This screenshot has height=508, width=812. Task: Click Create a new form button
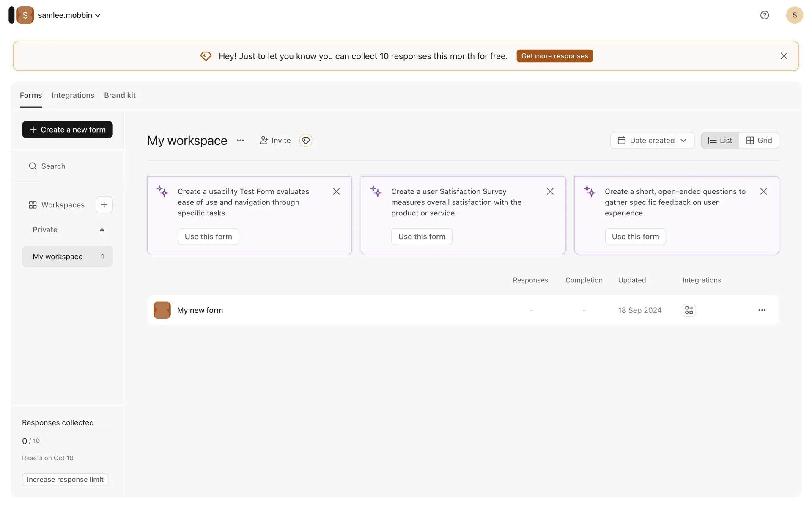[67, 130]
